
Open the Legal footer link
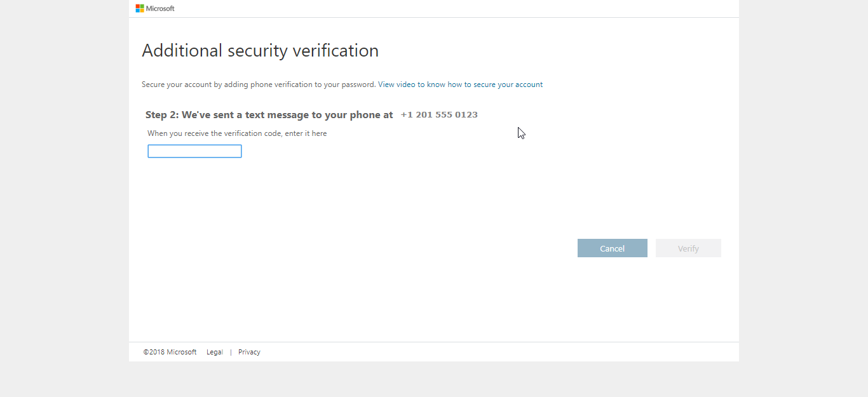pos(215,352)
